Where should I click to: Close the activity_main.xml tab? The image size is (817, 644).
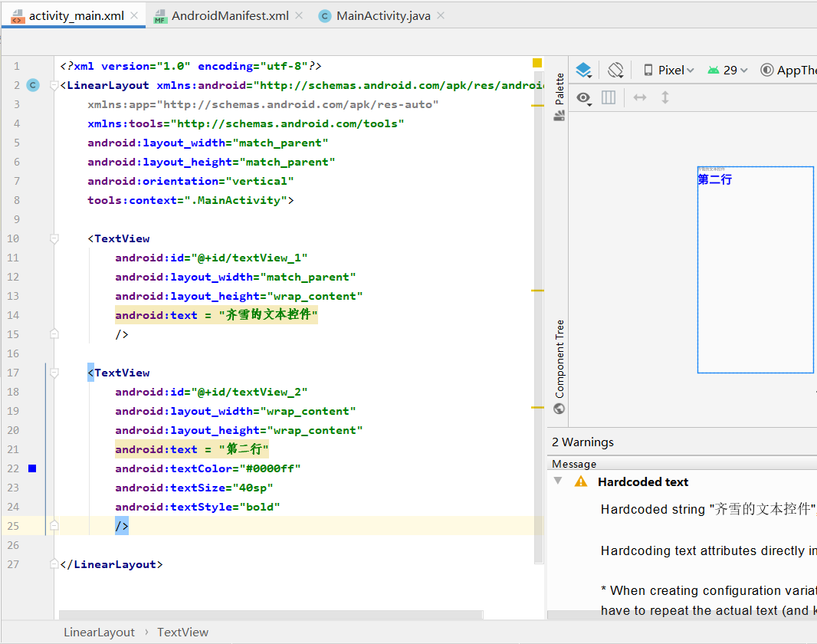[135, 15]
